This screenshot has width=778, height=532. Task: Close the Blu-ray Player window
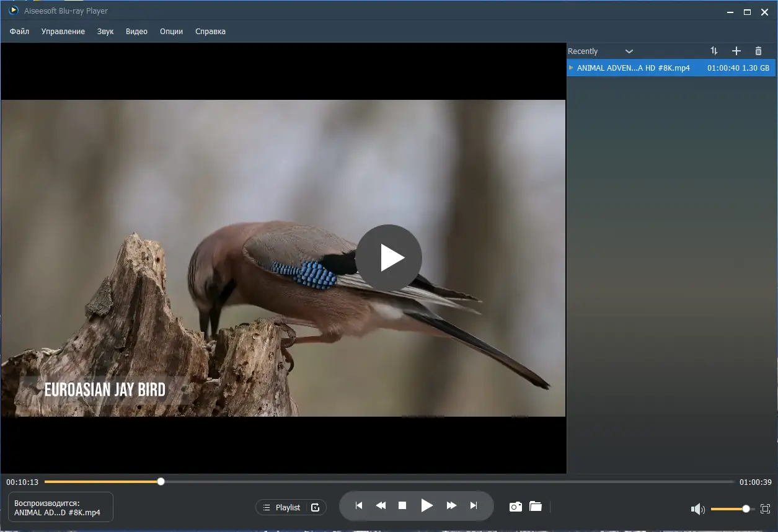[x=765, y=12]
